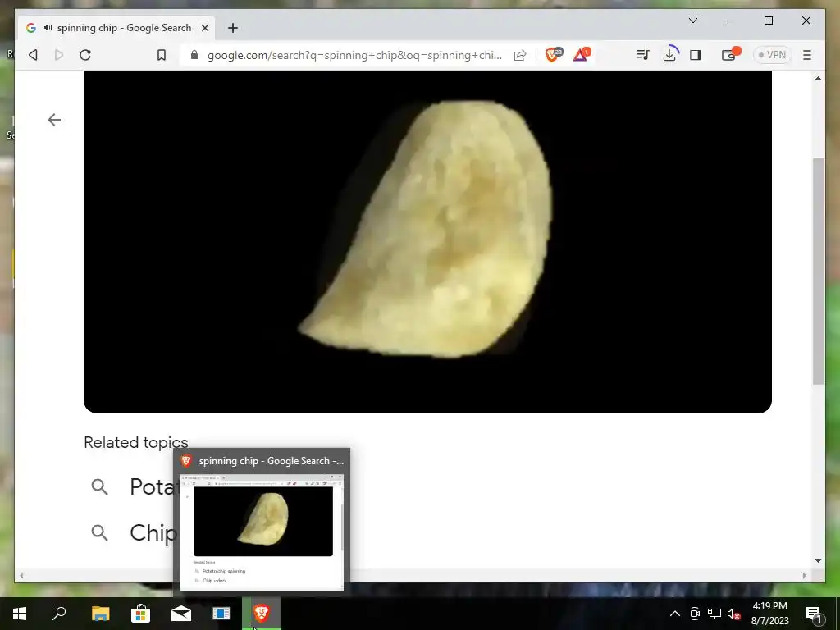
Task: Open a new tab with plus button
Action: [232, 28]
